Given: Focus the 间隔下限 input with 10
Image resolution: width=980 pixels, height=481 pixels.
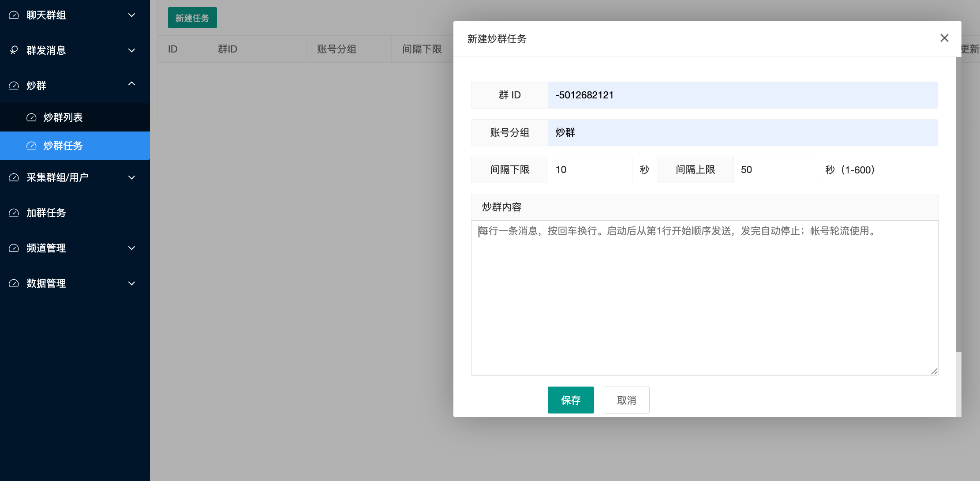Looking at the screenshot, I should tap(590, 170).
